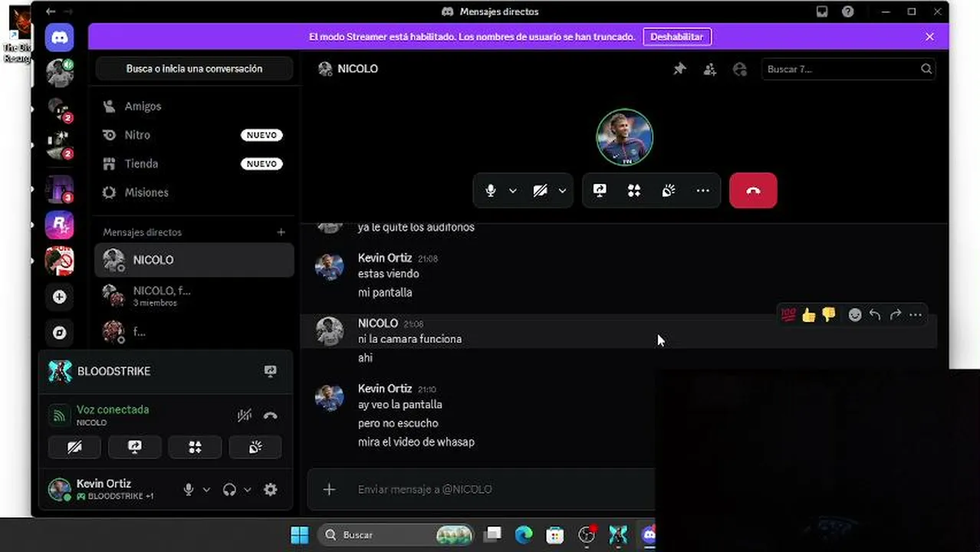Image resolution: width=980 pixels, height=552 pixels.
Task: Open pinned messages pin icon
Action: click(x=679, y=69)
